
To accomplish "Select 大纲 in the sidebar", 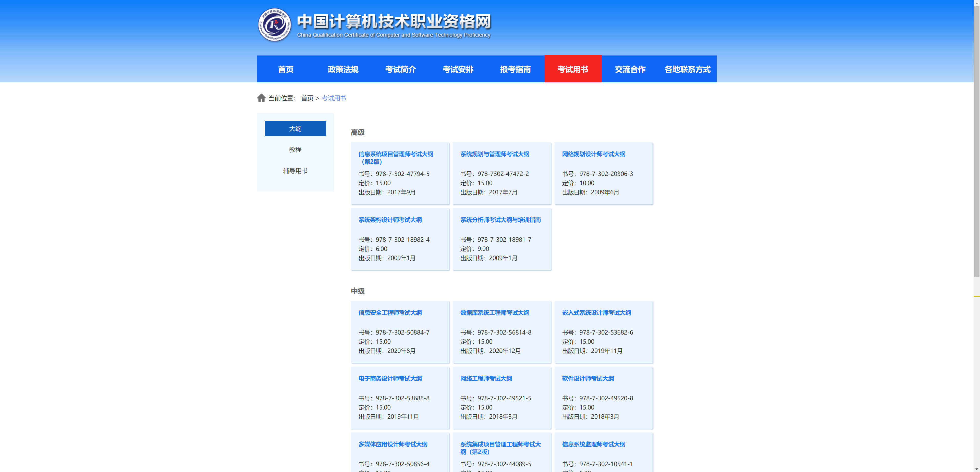I will [295, 129].
